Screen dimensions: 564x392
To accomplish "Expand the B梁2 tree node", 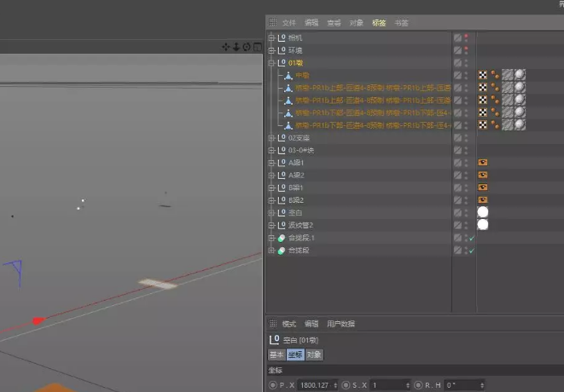I will click(x=271, y=200).
